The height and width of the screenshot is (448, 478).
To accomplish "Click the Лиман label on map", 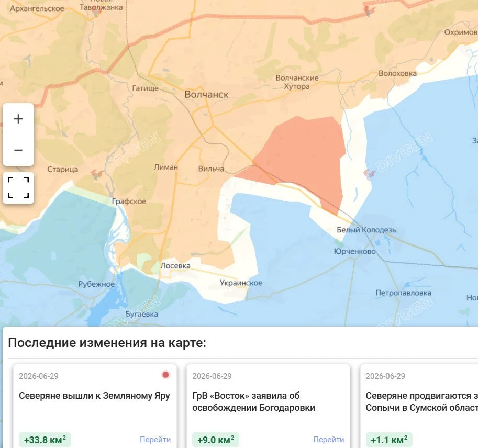I will pyautogui.click(x=166, y=167).
